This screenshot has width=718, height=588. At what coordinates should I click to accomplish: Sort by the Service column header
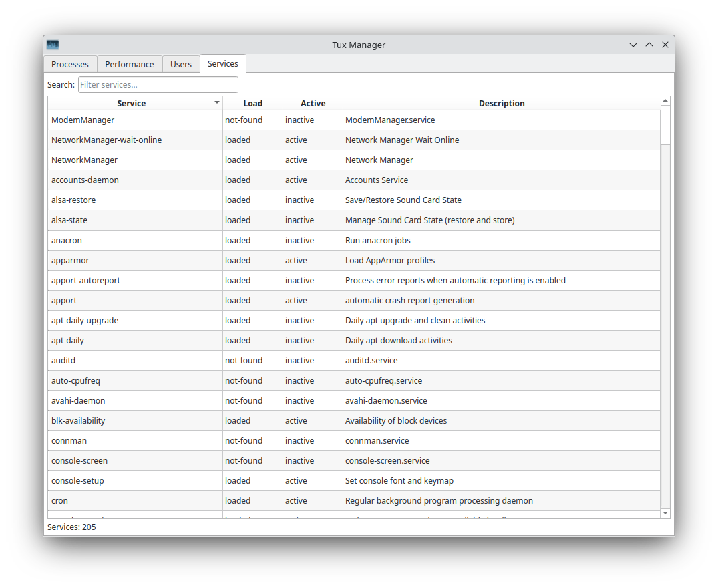click(132, 103)
